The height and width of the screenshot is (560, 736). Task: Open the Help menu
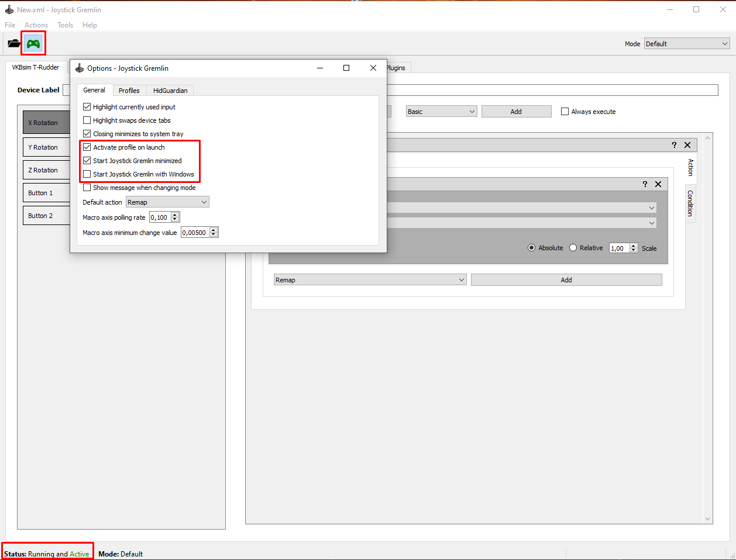coord(90,25)
